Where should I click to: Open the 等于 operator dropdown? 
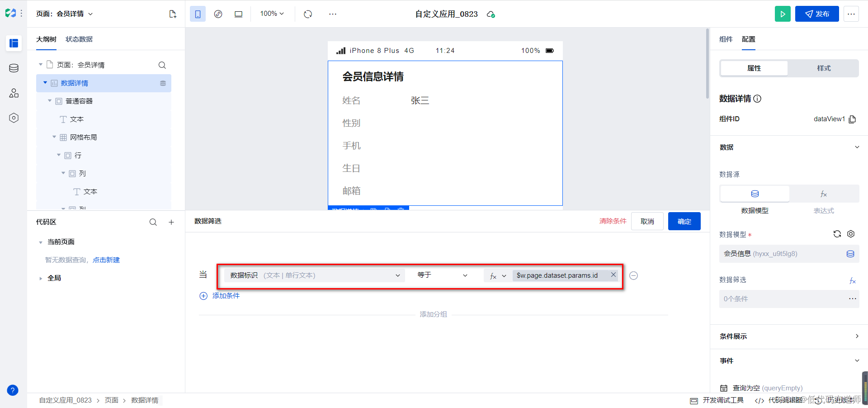[443, 275]
